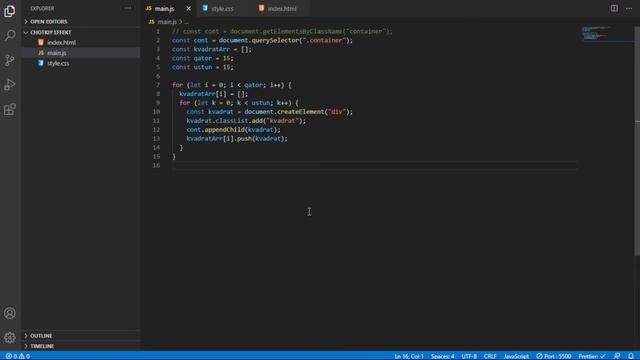
Task: Click style.css file icon in explorer
Action: (x=41, y=63)
